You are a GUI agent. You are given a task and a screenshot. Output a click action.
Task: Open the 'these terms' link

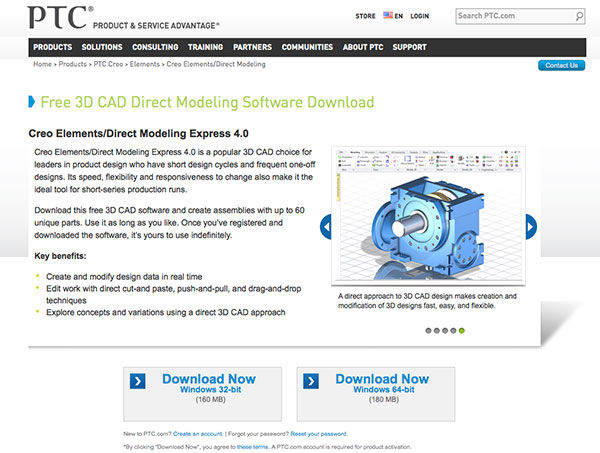point(253,446)
